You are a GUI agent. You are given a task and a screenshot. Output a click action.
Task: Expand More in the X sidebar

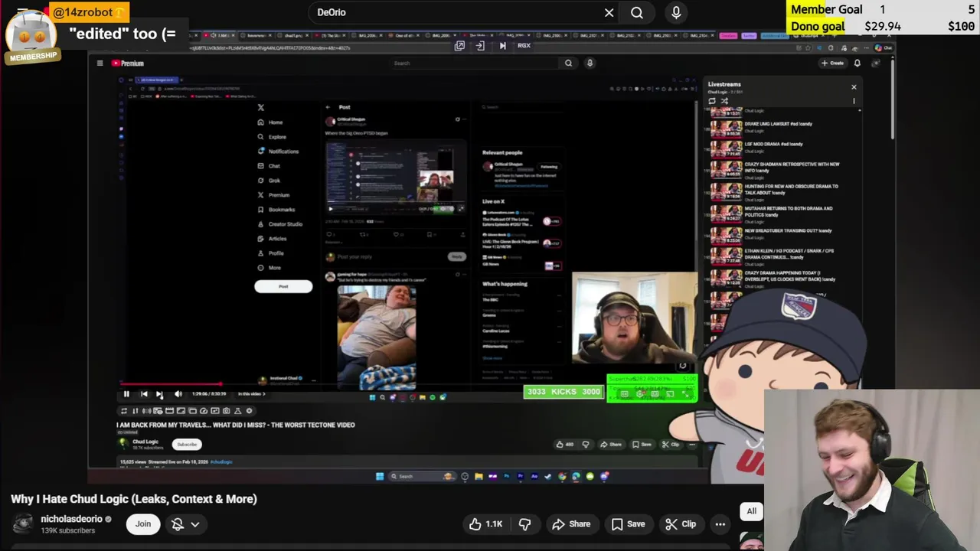point(269,268)
